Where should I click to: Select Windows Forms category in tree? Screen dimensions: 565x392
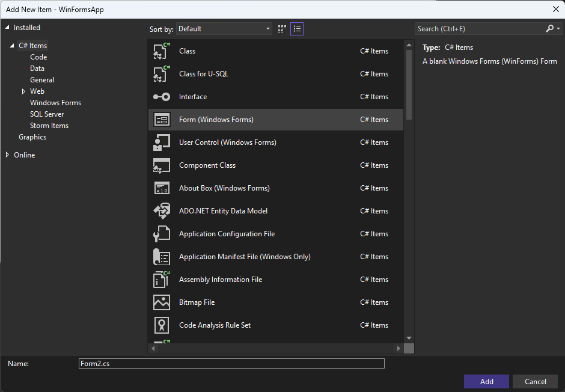coord(55,103)
